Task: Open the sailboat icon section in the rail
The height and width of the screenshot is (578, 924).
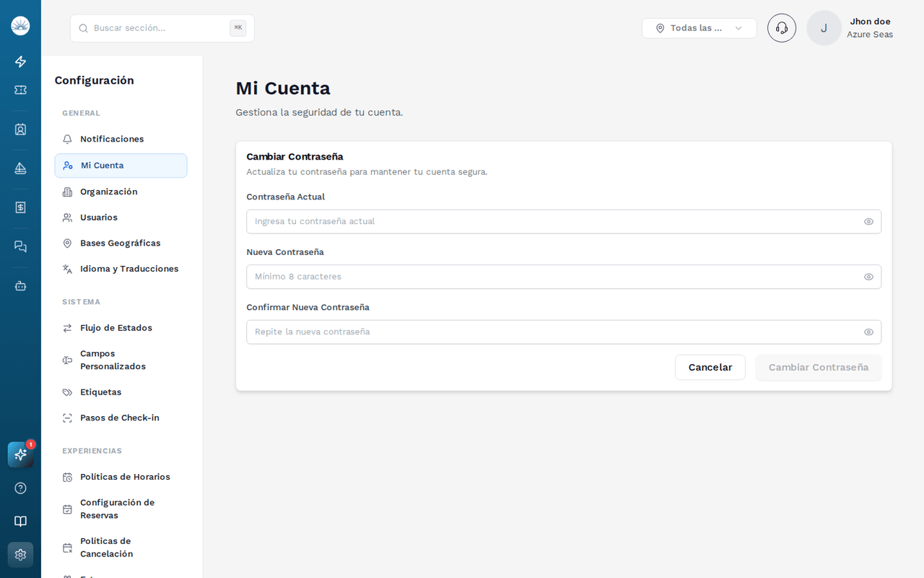Action: (x=20, y=168)
